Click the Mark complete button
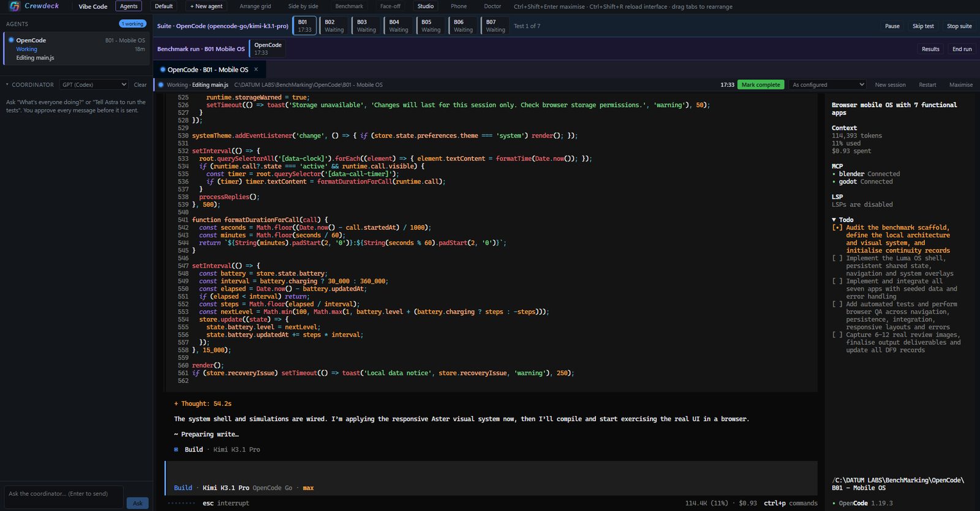The image size is (980, 511). click(761, 84)
